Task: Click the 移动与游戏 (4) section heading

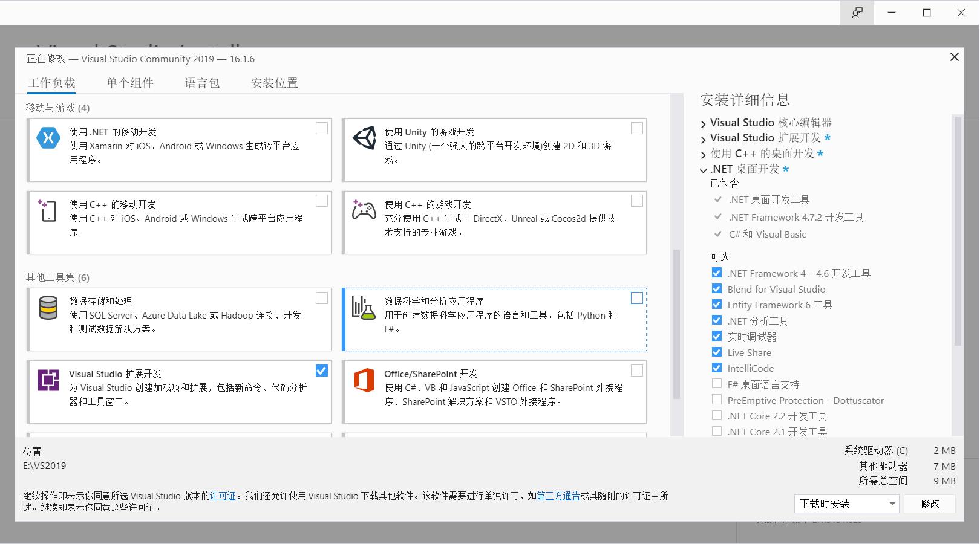Action: coord(57,108)
